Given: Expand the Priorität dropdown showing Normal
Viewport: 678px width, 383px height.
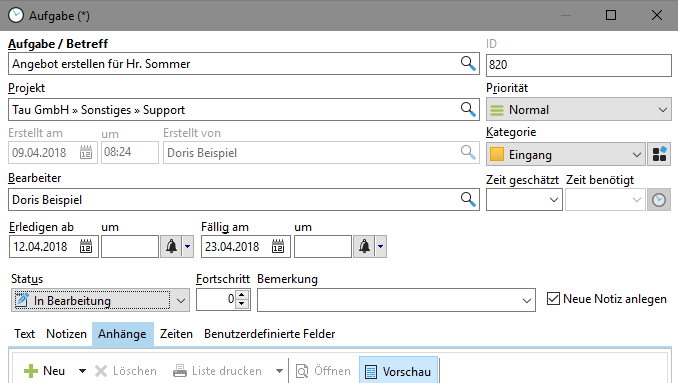Looking at the screenshot, I should [x=579, y=109].
